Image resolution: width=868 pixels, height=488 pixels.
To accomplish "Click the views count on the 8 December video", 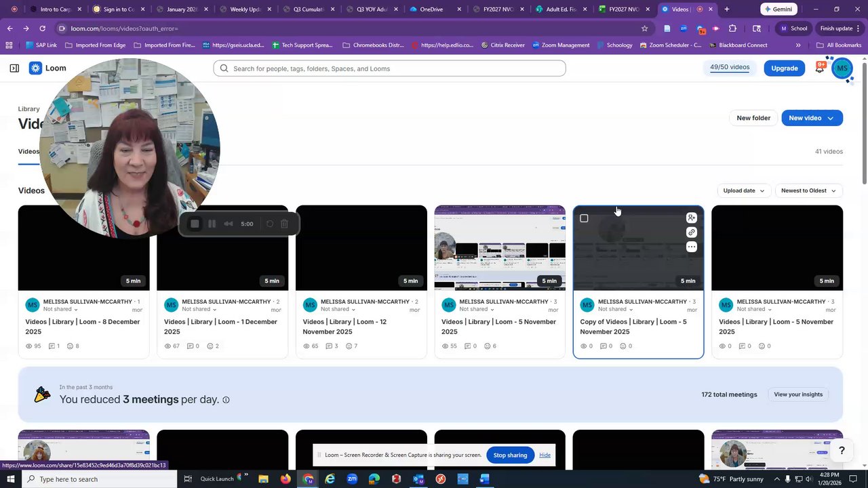I will tap(33, 346).
